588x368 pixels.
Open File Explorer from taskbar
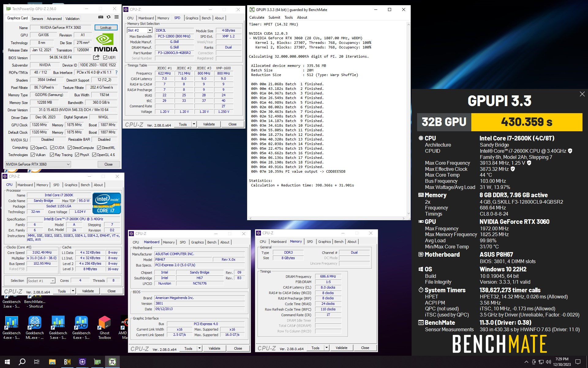point(52,362)
